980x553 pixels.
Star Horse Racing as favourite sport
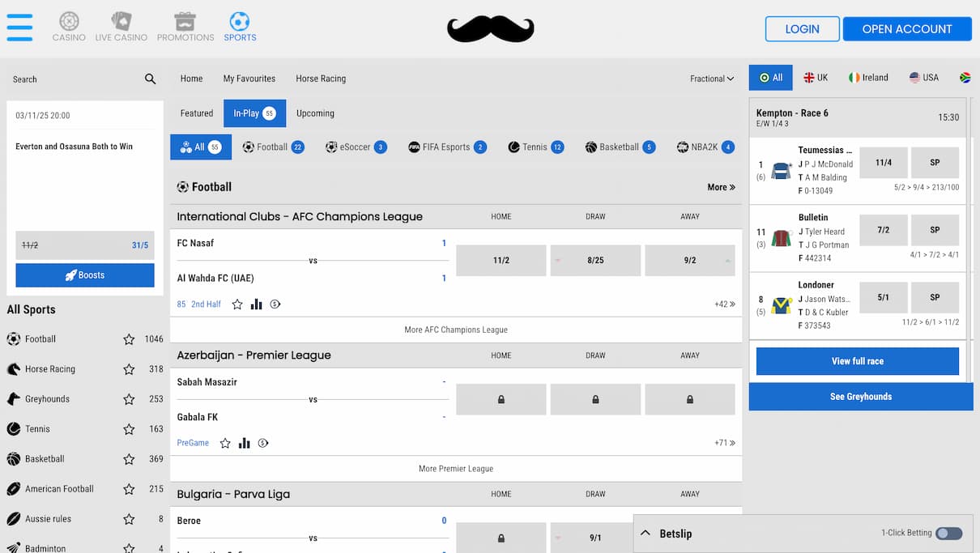coord(129,369)
